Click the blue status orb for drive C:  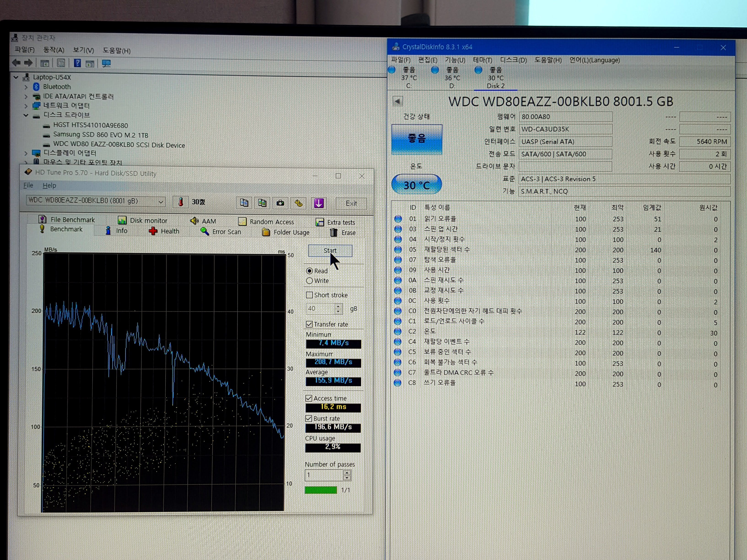(x=392, y=70)
